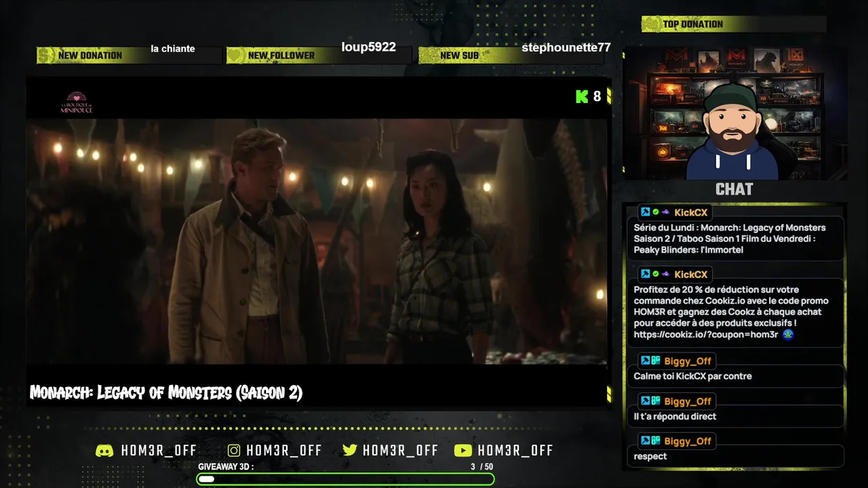The width and height of the screenshot is (868, 488).
Task: Click KickCX username above Série du Lundi message
Action: (691, 213)
